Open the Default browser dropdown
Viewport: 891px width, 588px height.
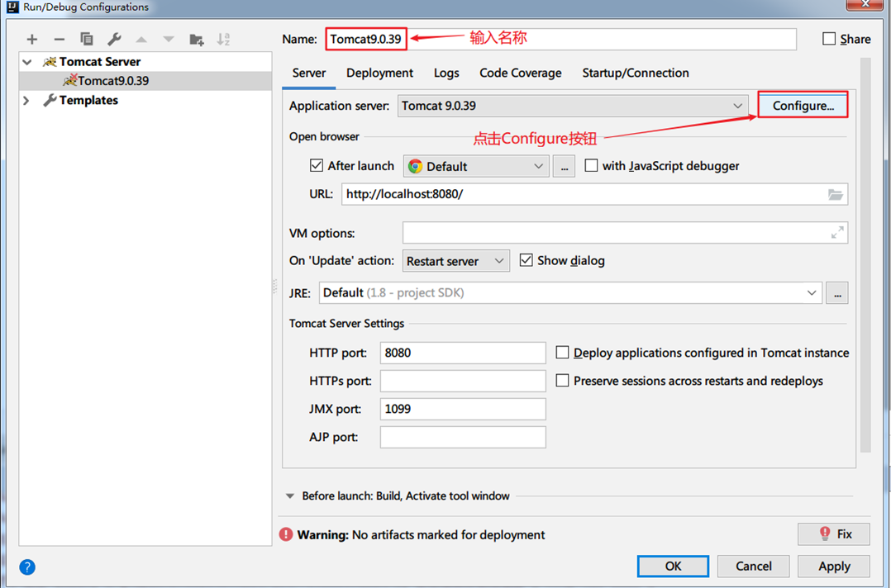(x=476, y=166)
